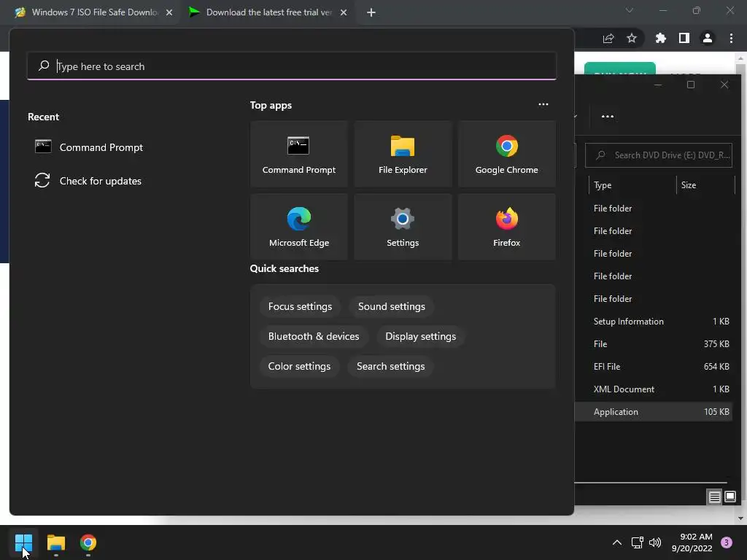Launch Firefox from Top apps

tap(506, 227)
